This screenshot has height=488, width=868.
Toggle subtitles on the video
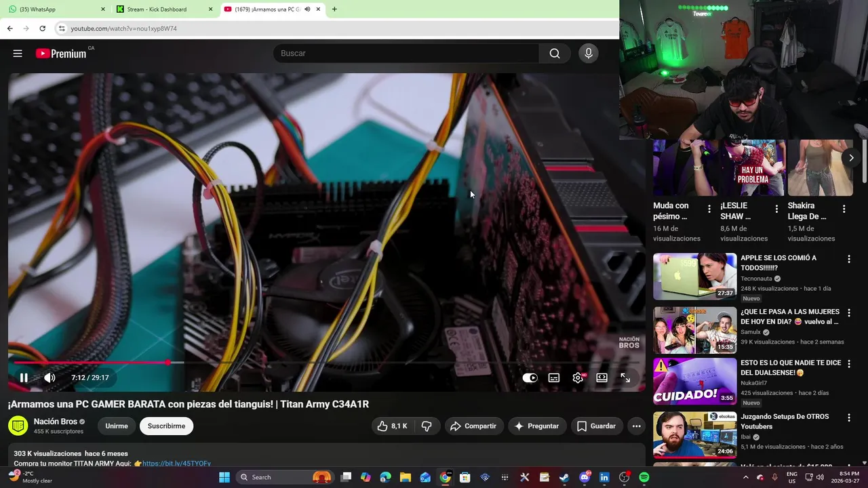pyautogui.click(x=554, y=378)
